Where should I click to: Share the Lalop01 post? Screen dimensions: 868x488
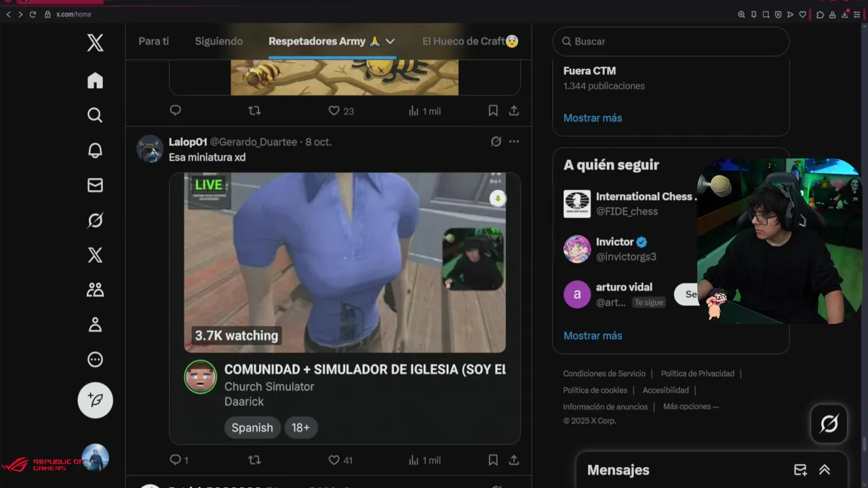(514, 460)
